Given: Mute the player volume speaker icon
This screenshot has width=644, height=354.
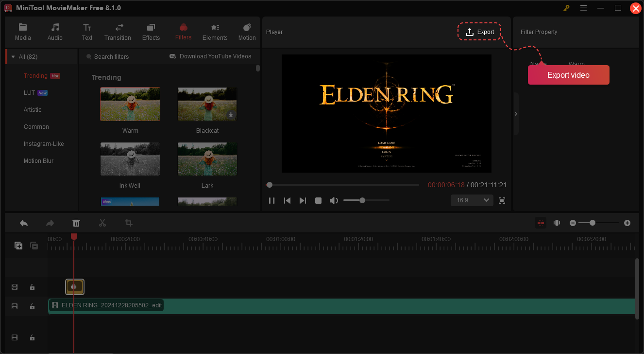Looking at the screenshot, I should (x=334, y=200).
